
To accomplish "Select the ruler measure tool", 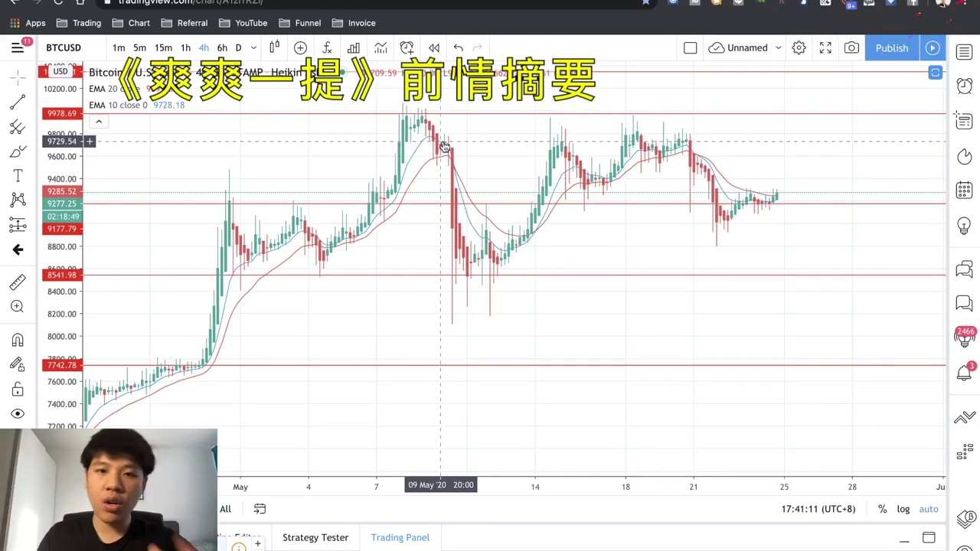I will pyautogui.click(x=18, y=282).
